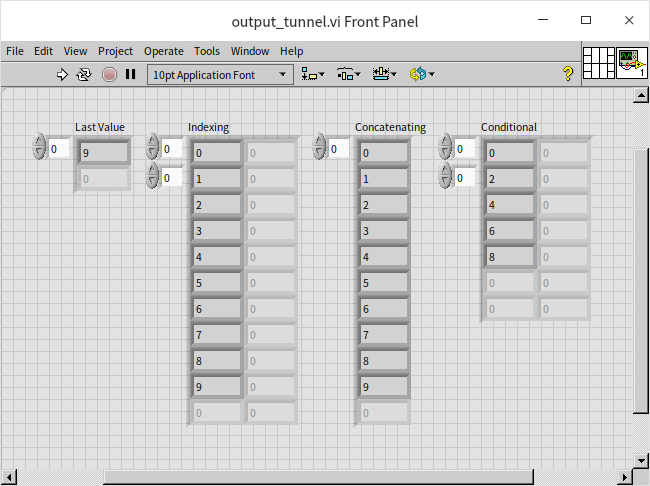Click the VI icon in top-right corner
This screenshot has width=650, height=486.
630,63
